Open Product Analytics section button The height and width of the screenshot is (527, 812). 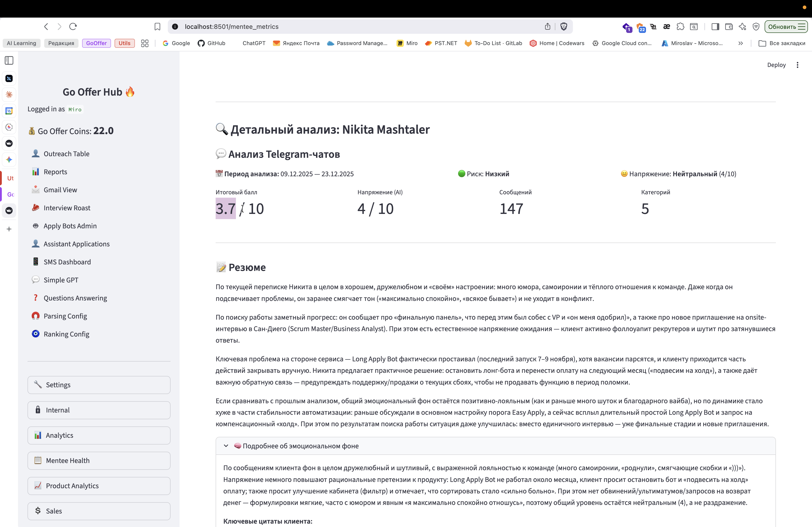tap(99, 486)
